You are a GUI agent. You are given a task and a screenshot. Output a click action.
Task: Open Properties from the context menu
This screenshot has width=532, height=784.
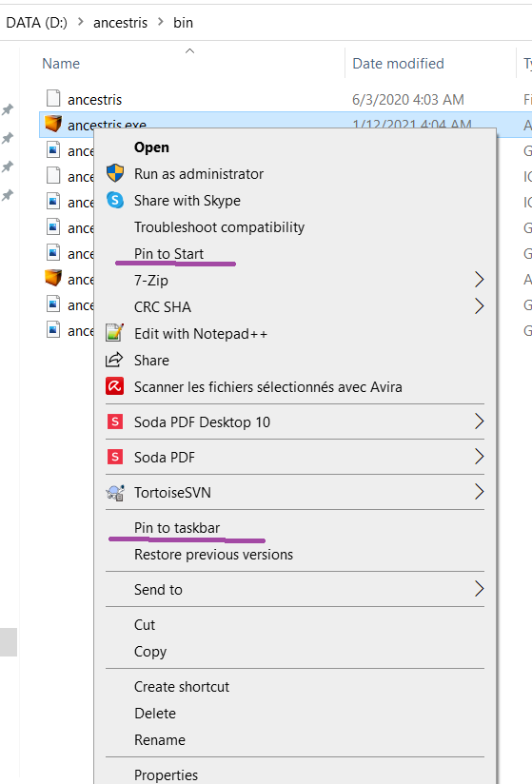[166, 775]
